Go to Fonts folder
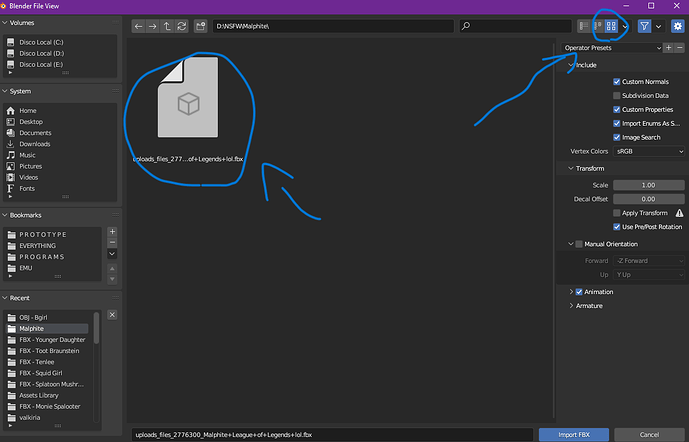 click(27, 188)
